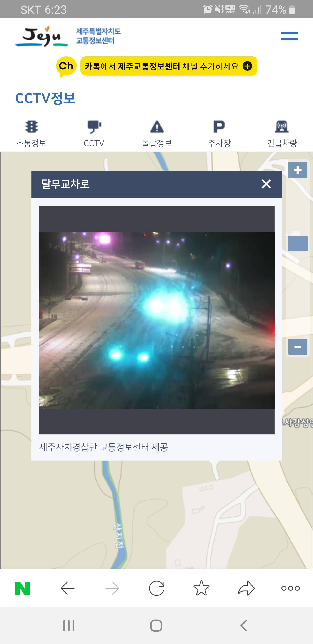Viewport: 313px width, 644px height.
Task: Go back with browser back arrow
Action: tap(68, 588)
